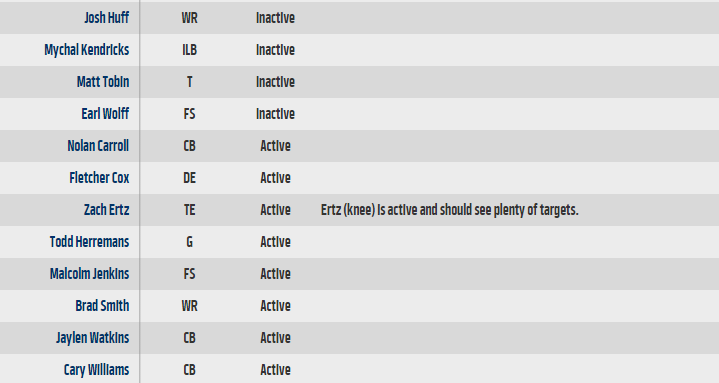Open Nolan Carroll profile link
719x383 pixels.
click(98, 146)
